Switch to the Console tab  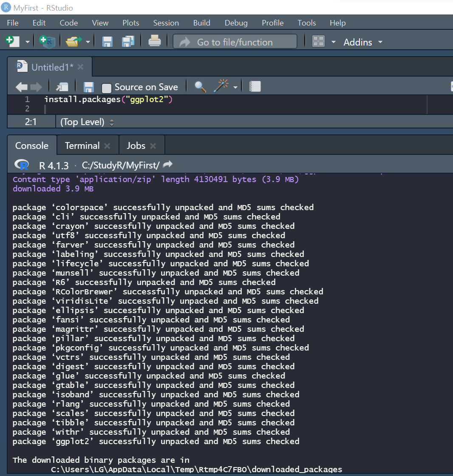(32, 146)
